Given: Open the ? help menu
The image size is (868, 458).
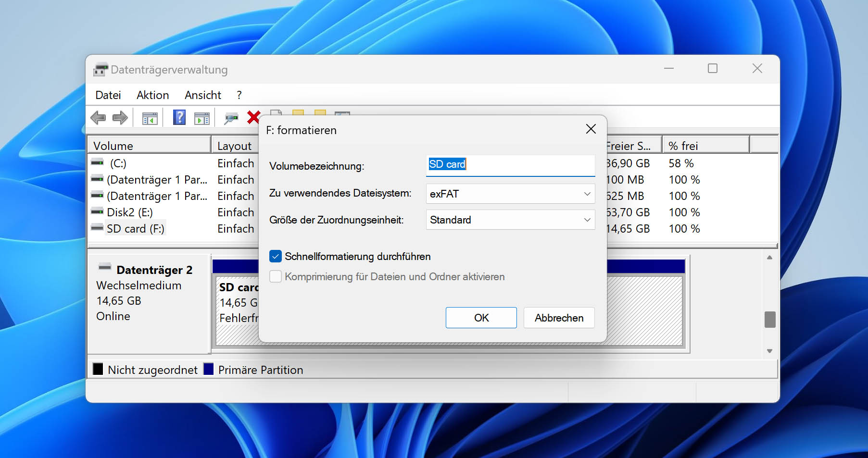Looking at the screenshot, I should coord(239,95).
